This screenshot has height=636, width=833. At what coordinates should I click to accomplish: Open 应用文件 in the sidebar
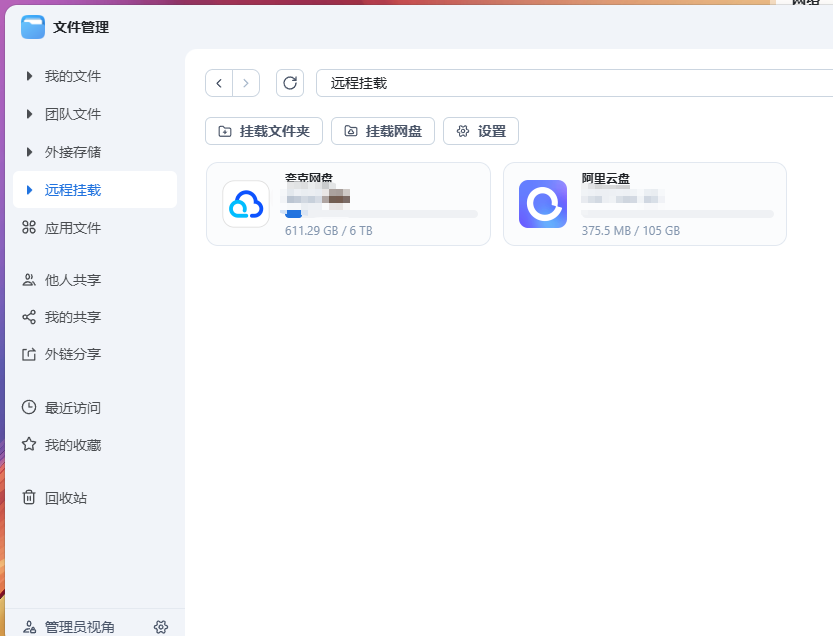[72, 228]
